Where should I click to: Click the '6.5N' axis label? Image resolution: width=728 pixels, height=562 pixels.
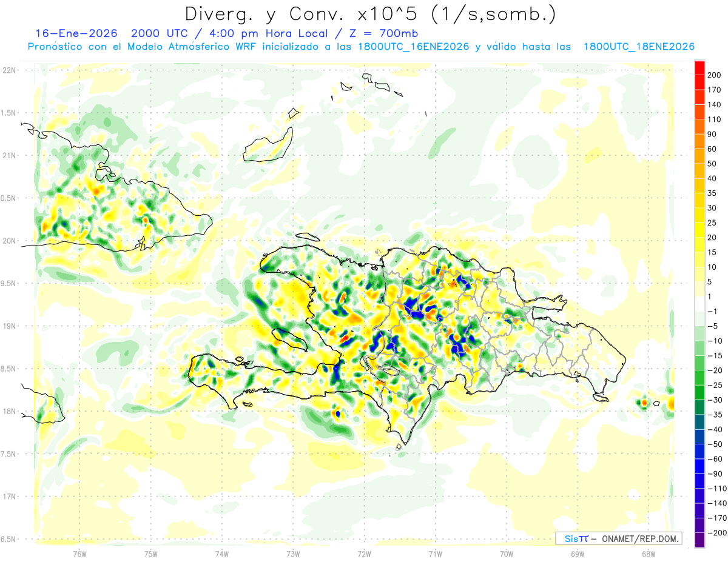pyautogui.click(x=8, y=539)
